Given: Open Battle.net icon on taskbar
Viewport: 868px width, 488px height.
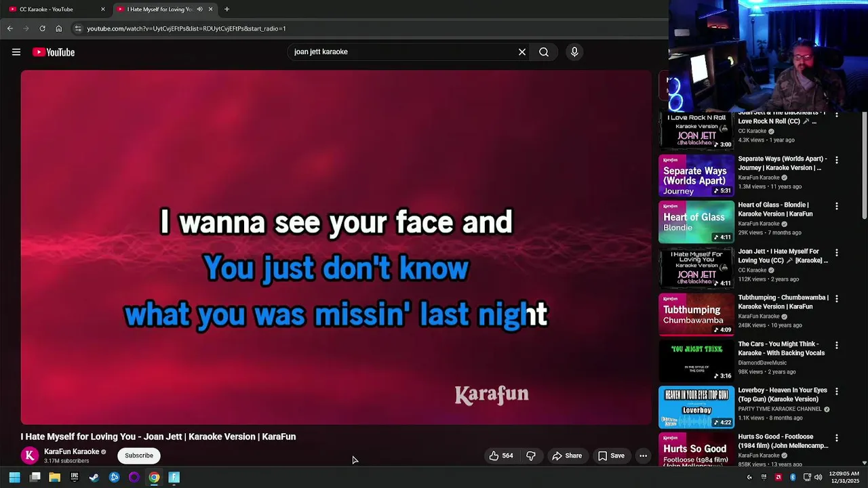Looking at the screenshot, I should click(114, 477).
